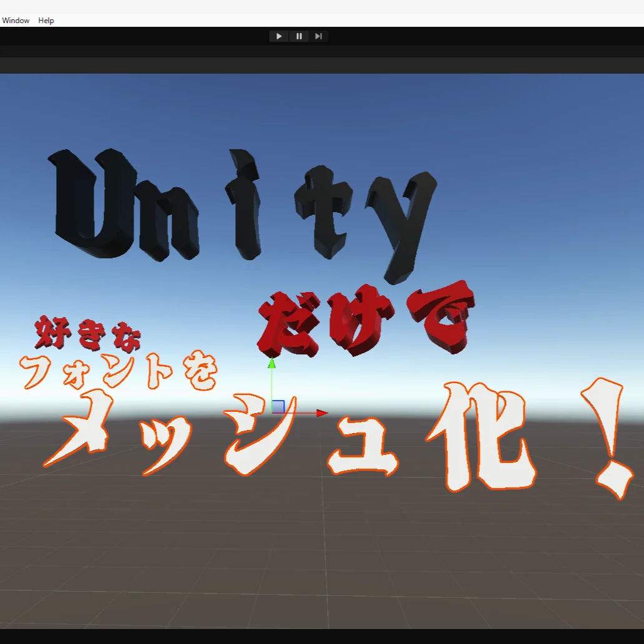The height and width of the screenshot is (644, 644).
Task: Step forward one frame
Action: (318, 36)
